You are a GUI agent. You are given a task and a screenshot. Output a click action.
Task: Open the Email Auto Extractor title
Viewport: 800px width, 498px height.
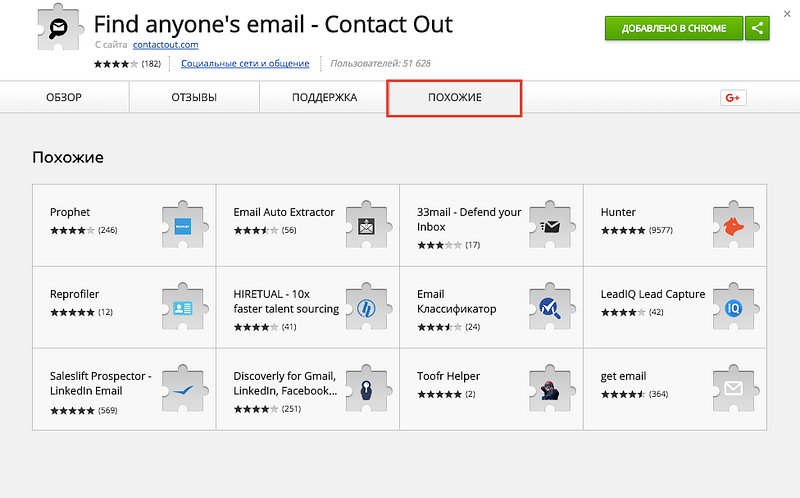(284, 212)
